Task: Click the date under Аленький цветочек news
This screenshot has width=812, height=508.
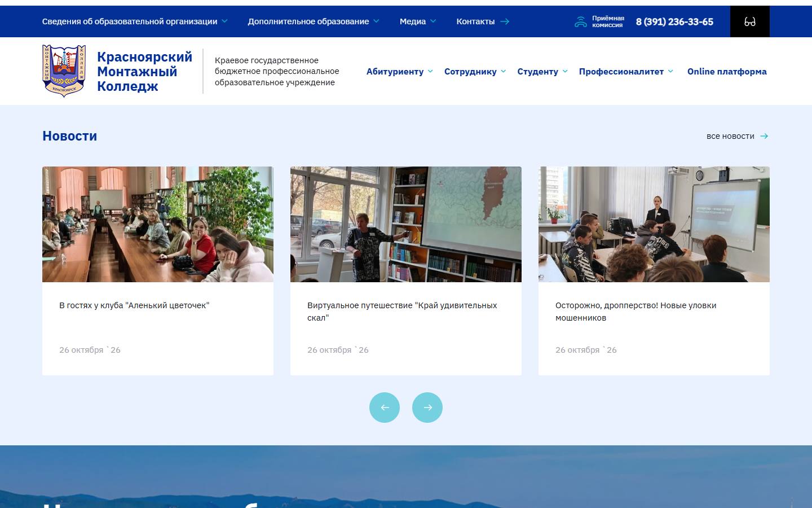Action: [90, 350]
